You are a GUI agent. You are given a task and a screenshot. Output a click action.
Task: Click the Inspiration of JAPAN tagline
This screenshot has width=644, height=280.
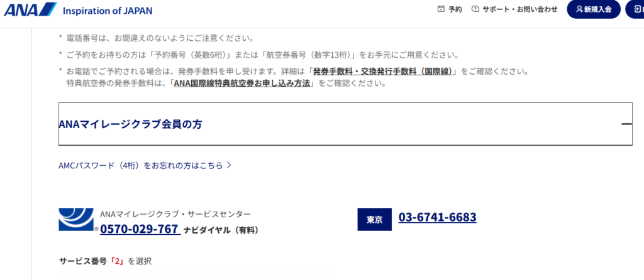click(108, 11)
